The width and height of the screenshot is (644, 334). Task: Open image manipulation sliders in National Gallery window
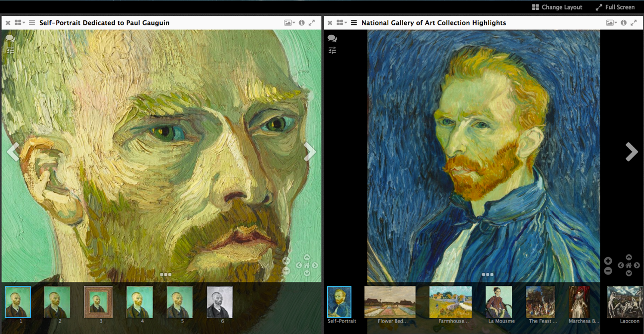coord(332,50)
